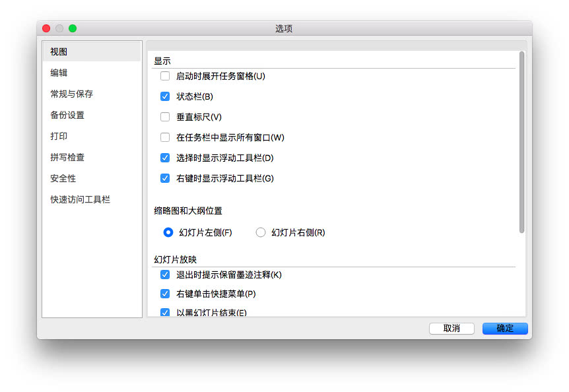The width and height of the screenshot is (569, 392).
Task: Click the 选项 window title
Action: pyautogui.click(x=284, y=28)
